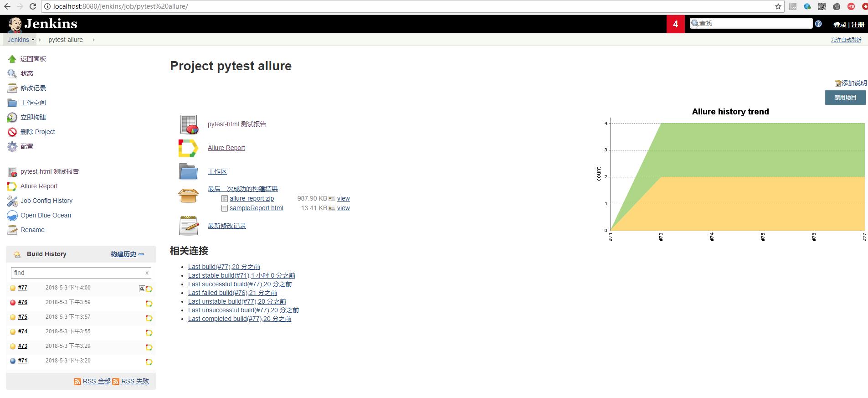Open sidebar pytest-html 测试报告 icon
The image size is (868, 398).
click(12, 171)
